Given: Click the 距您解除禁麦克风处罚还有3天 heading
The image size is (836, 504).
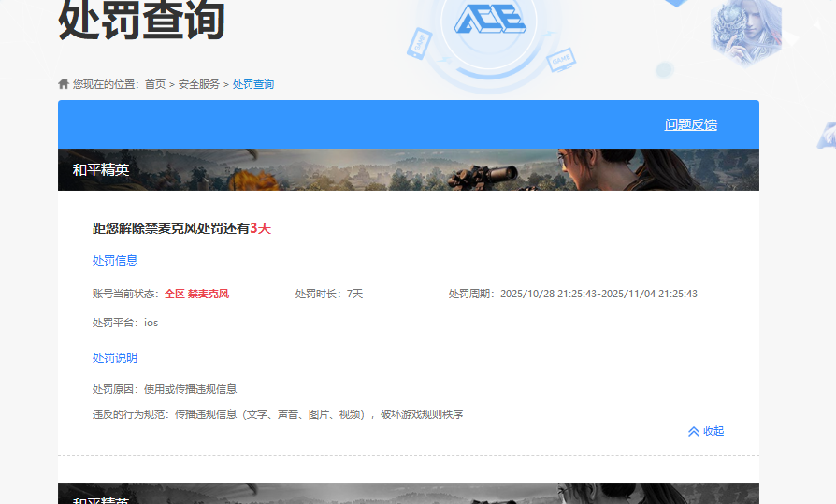Looking at the screenshot, I should (x=181, y=228).
